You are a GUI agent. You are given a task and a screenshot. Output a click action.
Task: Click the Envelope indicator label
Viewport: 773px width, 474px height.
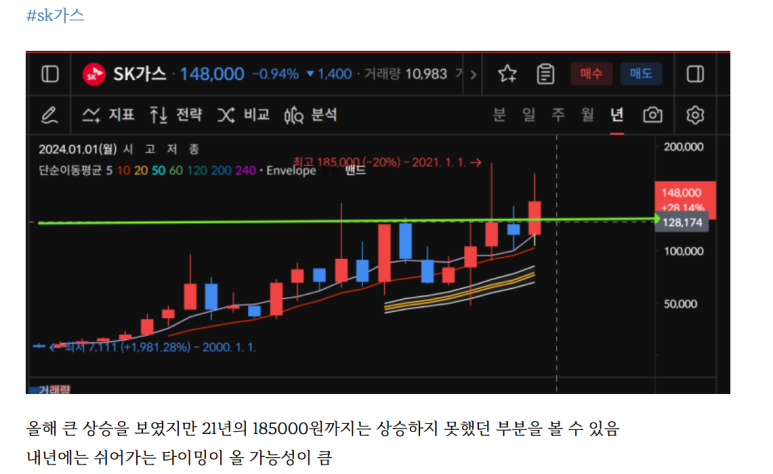click(x=291, y=171)
